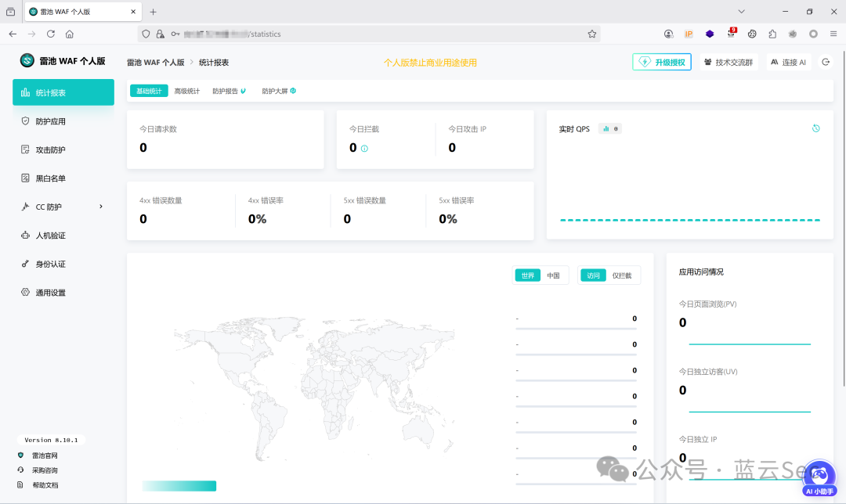This screenshot has height=504, width=846.
Task: Select the 基础统计 tab
Action: 149,91
